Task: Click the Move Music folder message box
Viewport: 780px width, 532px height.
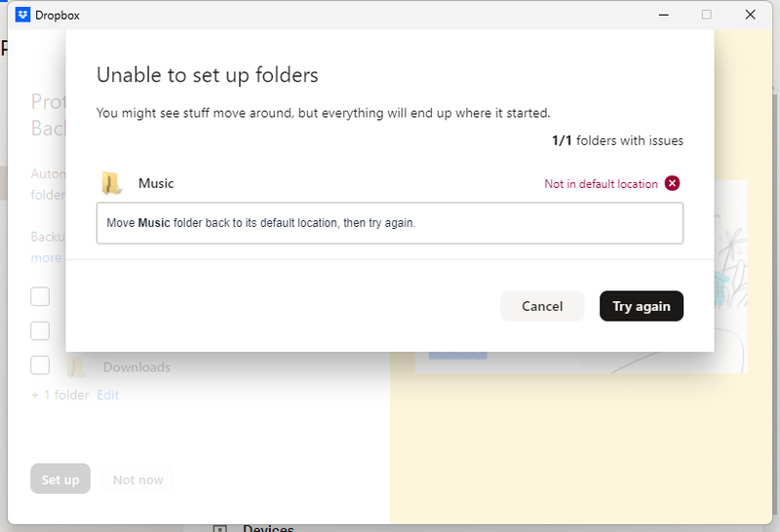Action: 389,223
